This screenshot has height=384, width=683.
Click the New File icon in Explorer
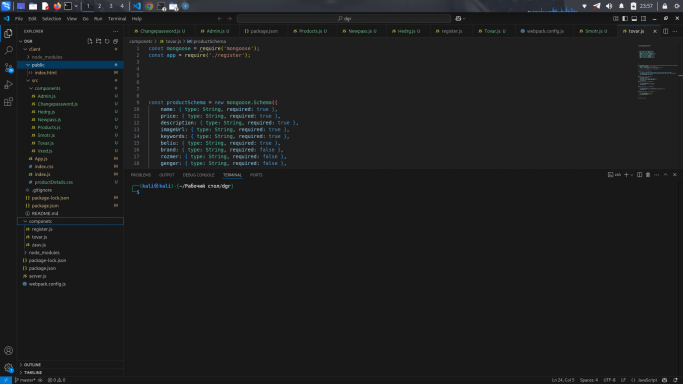(x=90, y=41)
